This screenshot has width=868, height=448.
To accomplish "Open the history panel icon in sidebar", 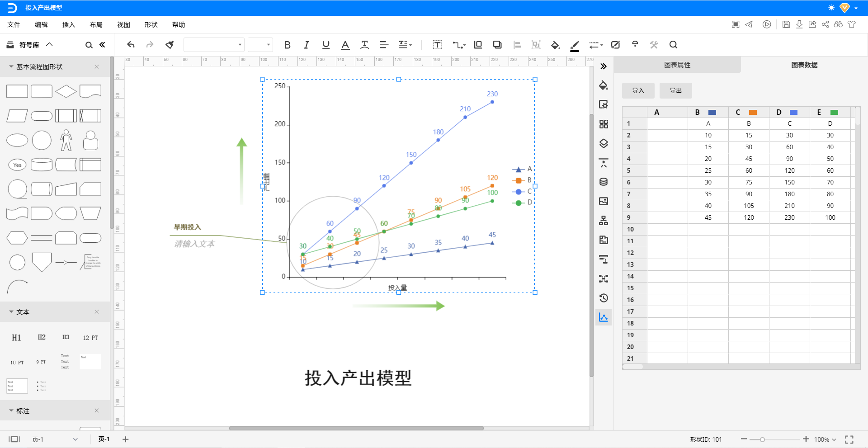I will (604, 298).
